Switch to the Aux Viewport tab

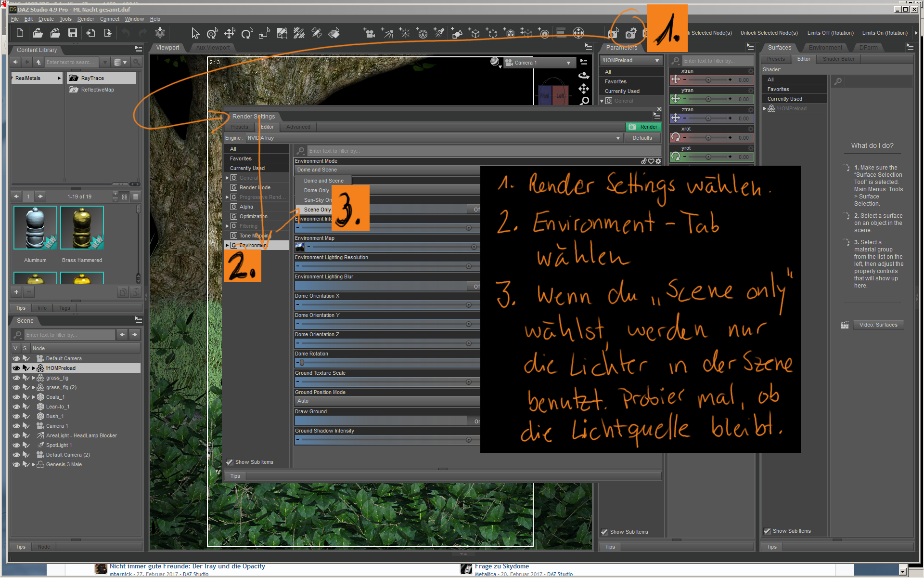(213, 47)
